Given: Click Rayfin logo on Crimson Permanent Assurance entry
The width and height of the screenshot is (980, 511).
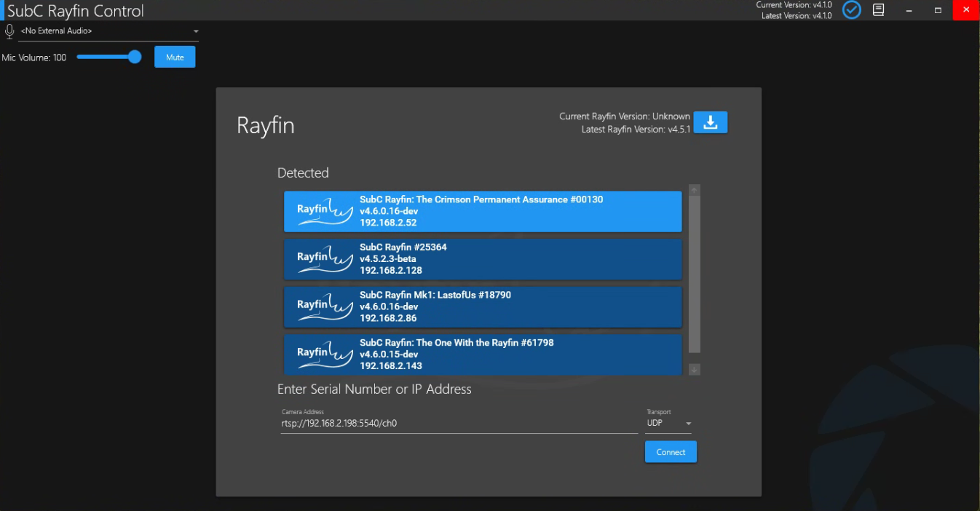Looking at the screenshot, I should pyautogui.click(x=324, y=211).
